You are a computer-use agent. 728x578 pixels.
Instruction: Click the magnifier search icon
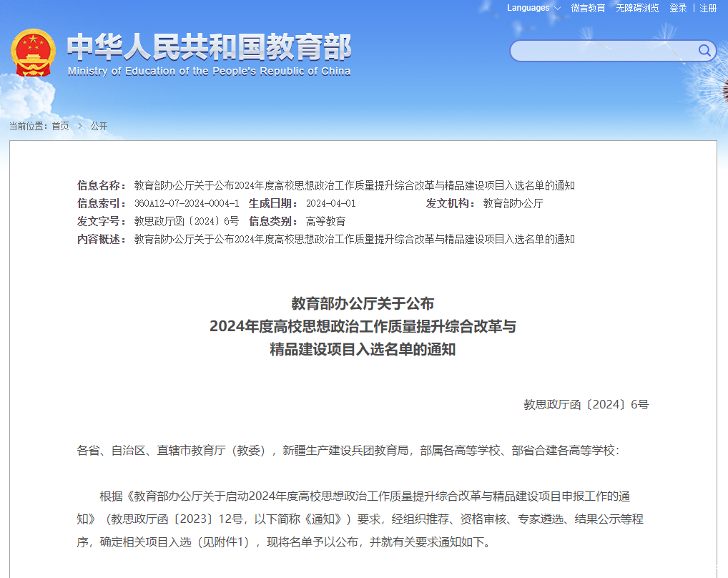tap(704, 50)
